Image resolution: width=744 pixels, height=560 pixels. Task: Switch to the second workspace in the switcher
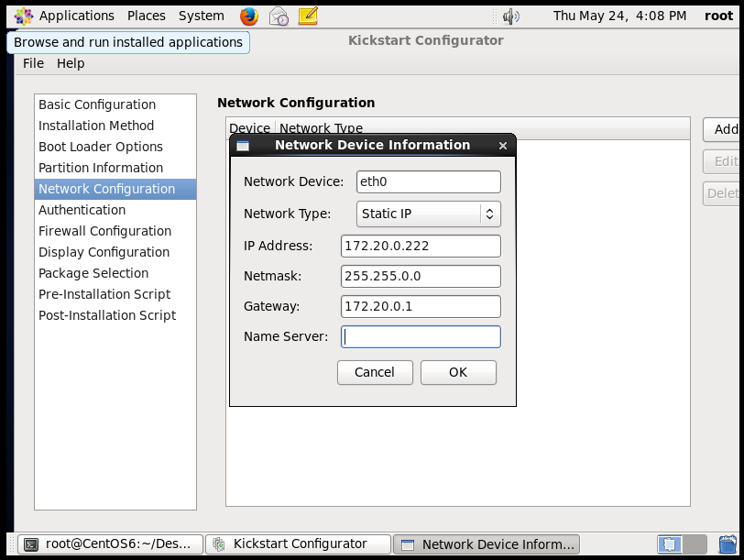[x=695, y=544]
